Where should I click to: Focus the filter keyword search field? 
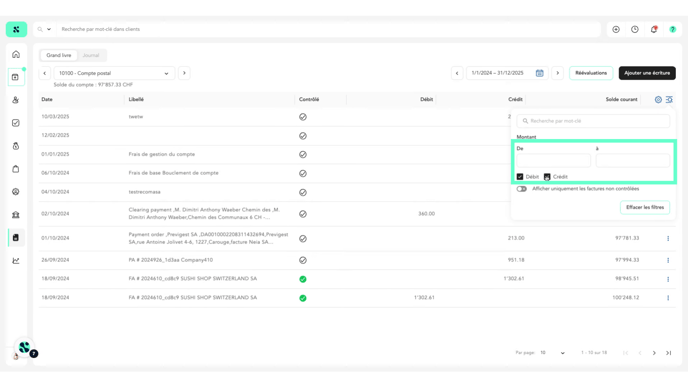593,121
